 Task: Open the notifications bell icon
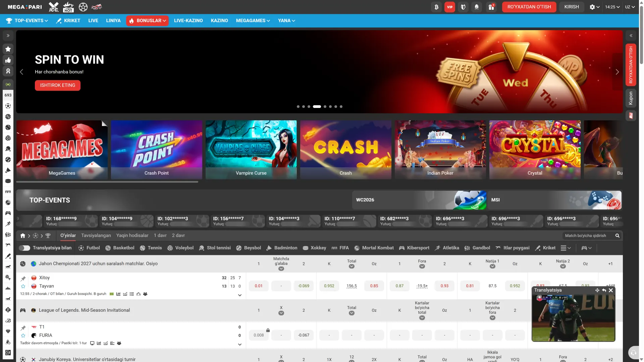pyautogui.click(x=477, y=7)
